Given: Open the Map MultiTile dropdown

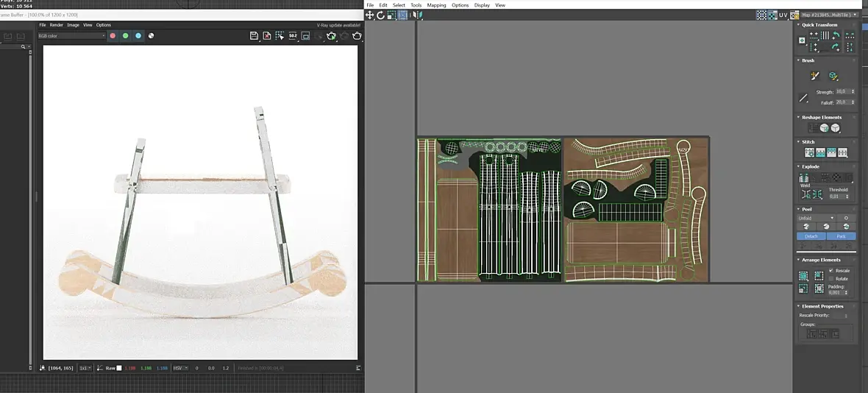Looking at the screenshot, I should point(829,15).
